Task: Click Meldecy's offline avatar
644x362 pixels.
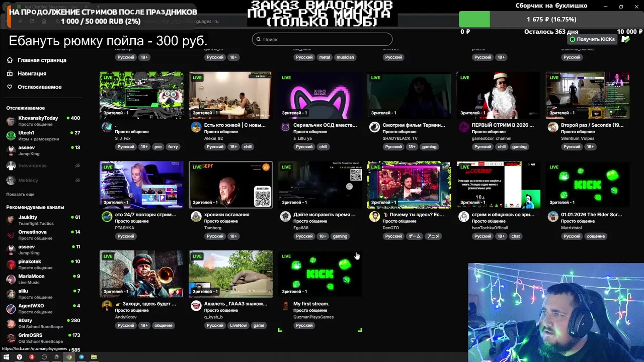Action: pyautogui.click(x=11, y=180)
